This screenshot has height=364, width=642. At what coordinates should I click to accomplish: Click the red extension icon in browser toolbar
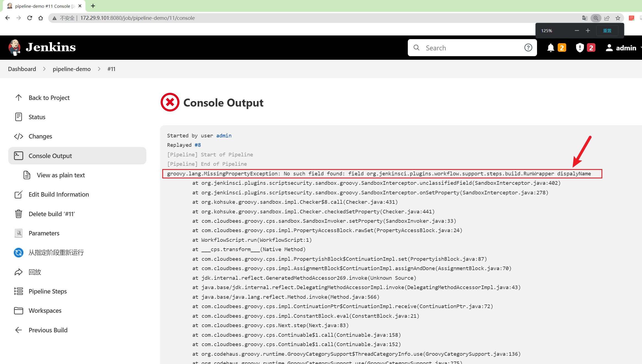(x=632, y=18)
